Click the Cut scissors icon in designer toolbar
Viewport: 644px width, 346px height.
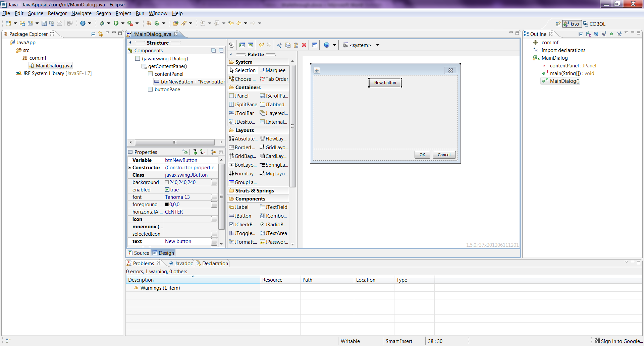click(x=279, y=45)
